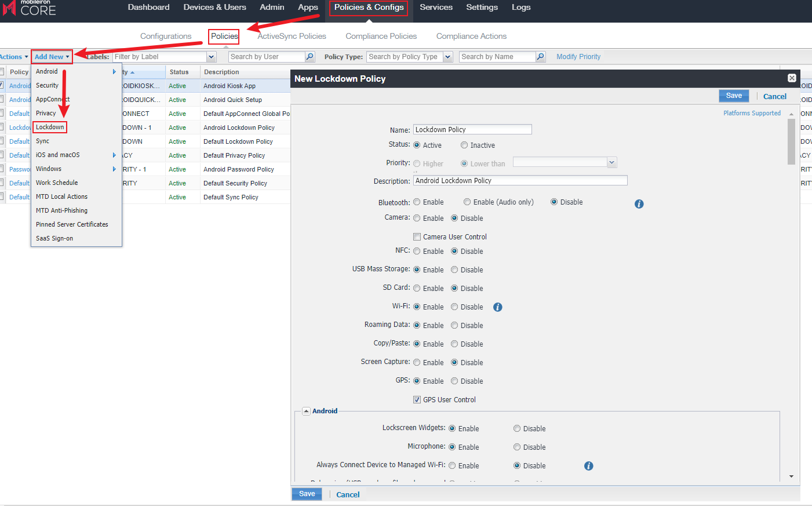Close the New Lockdown Policy dialog
This screenshot has width=812, height=506.
792,78
